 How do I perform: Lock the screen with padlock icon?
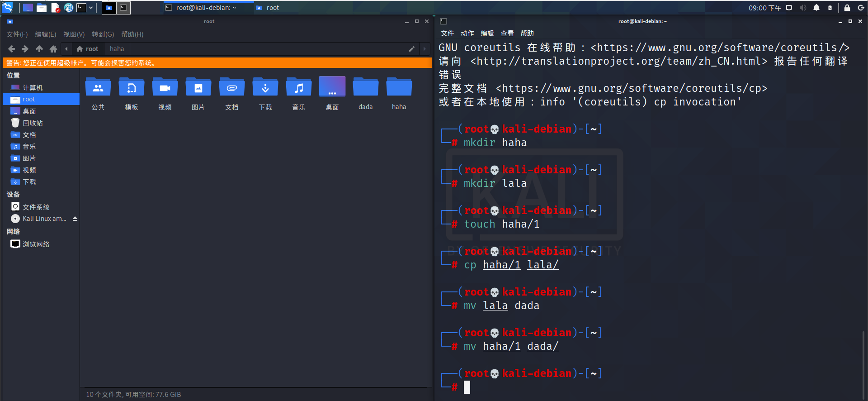click(x=847, y=8)
